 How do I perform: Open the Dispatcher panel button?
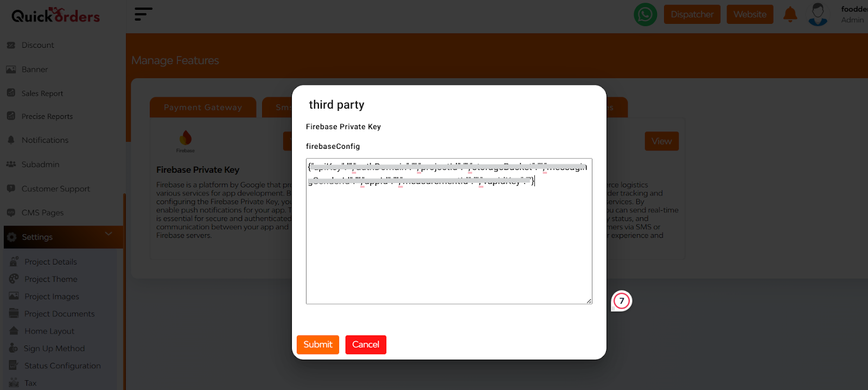(x=692, y=15)
